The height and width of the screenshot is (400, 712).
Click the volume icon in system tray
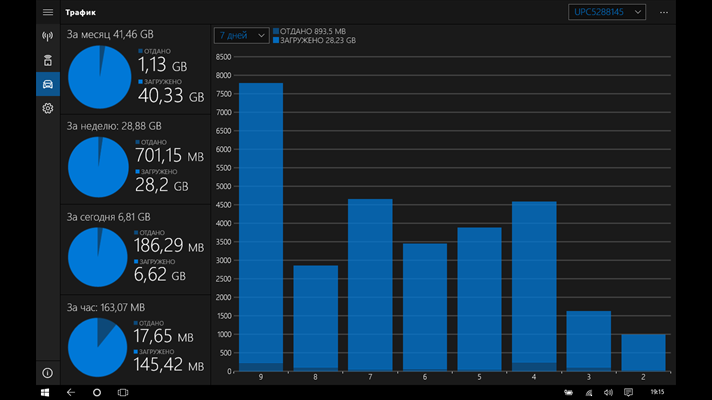tap(608, 392)
